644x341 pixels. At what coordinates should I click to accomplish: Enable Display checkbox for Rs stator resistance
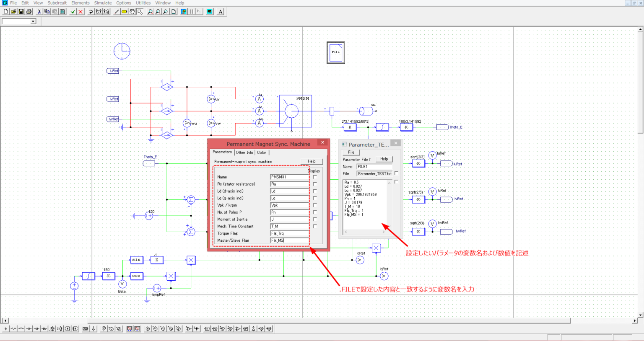click(315, 184)
